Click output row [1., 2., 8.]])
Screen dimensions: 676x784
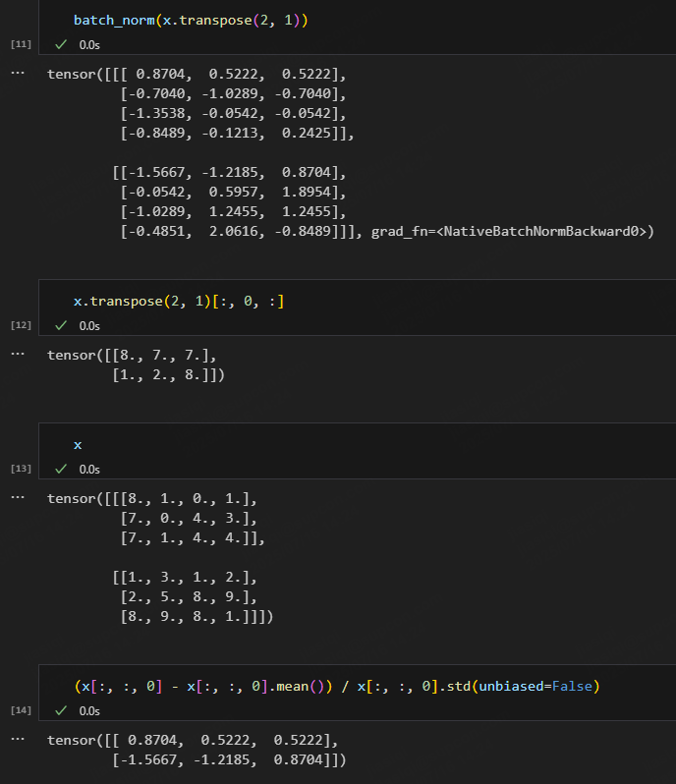(168, 374)
